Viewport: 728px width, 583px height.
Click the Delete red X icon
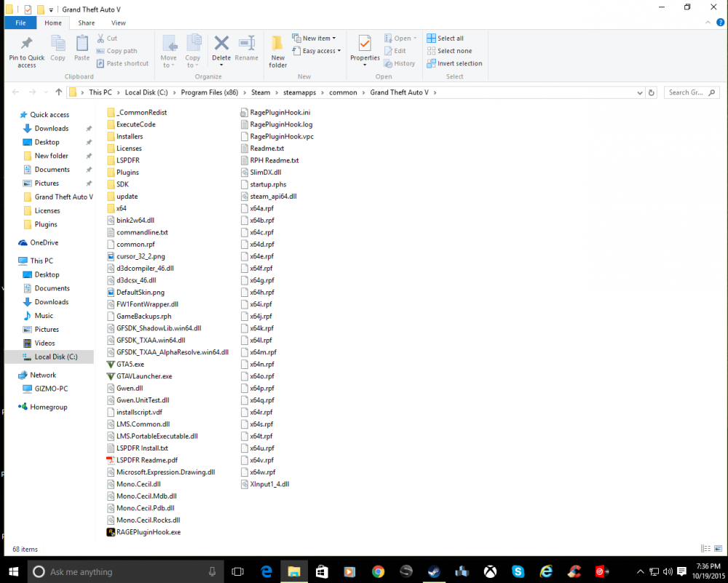click(221, 43)
